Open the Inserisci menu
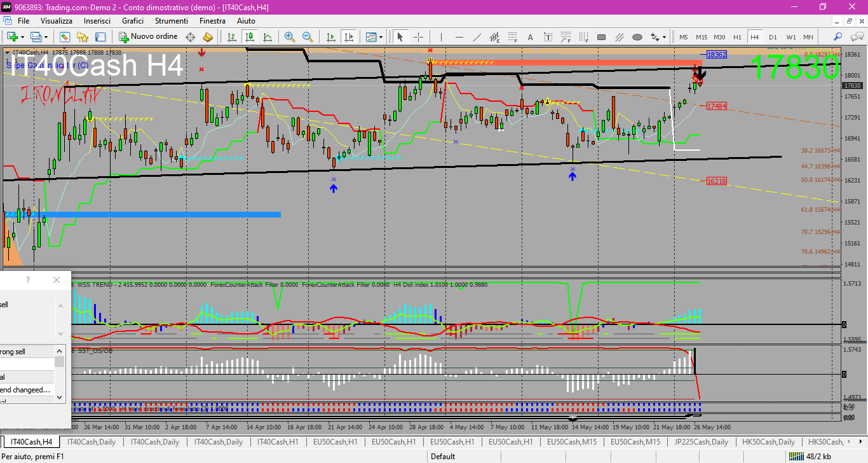The image size is (868, 463). pos(97,21)
